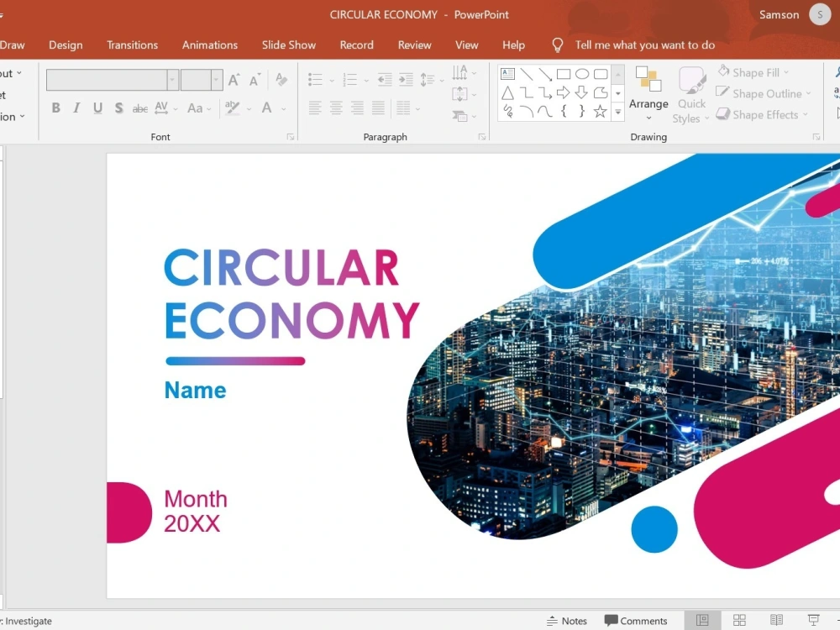Click the Numbering list icon
This screenshot has height=630, width=840.
click(x=349, y=80)
